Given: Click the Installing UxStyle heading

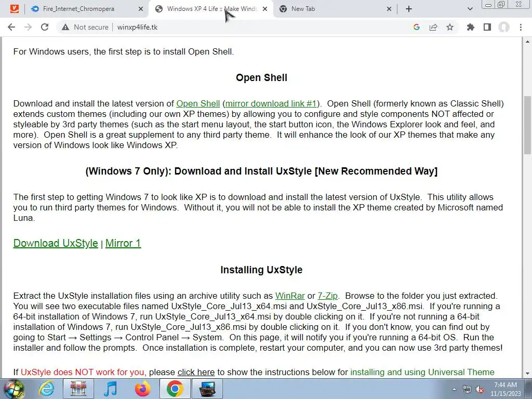Looking at the screenshot, I should click(x=261, y=270).
